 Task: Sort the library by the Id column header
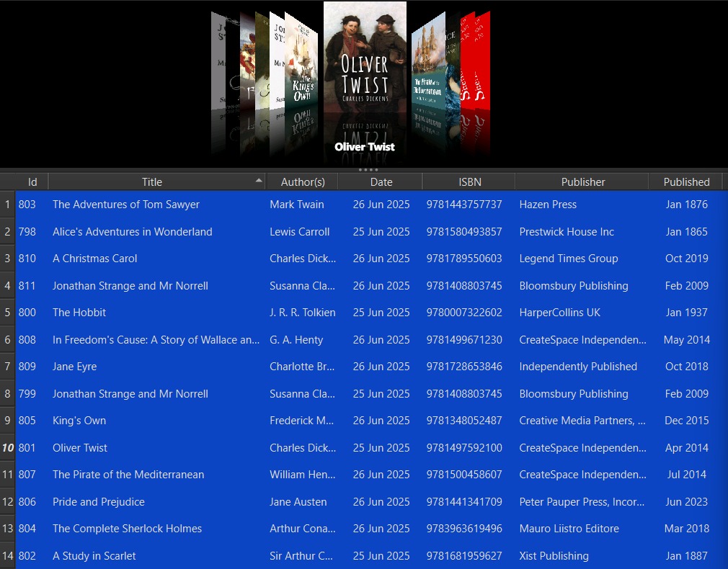tap(32, 182)
